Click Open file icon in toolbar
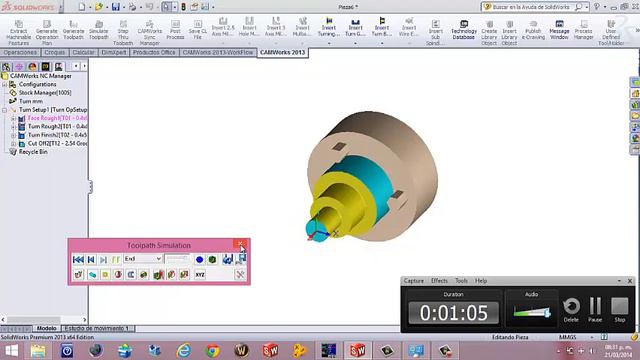This screenshot has width=640, height=360. coord(99,7)
